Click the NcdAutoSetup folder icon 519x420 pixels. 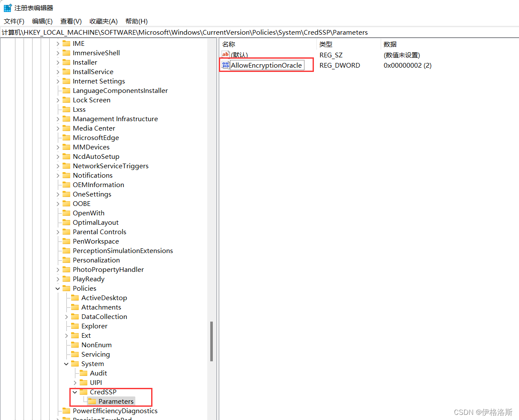tap(66, 156)
